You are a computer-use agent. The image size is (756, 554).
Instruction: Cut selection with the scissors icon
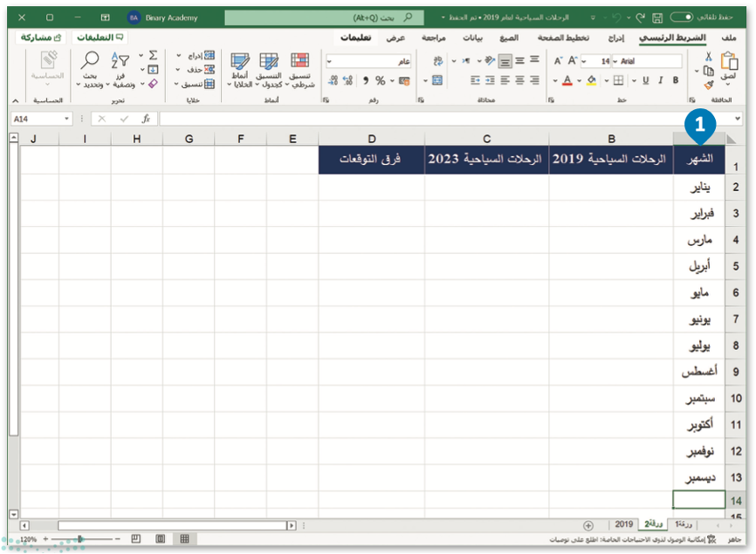tap(708, 57)
